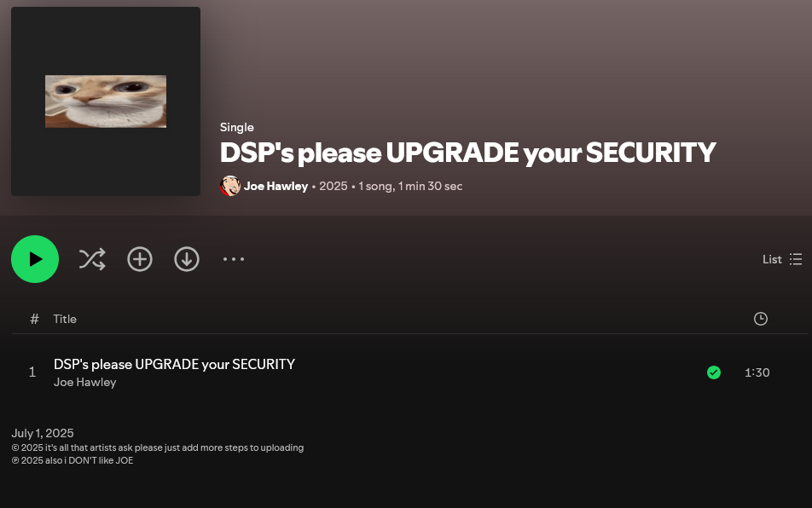This screenshot has width=812, height=508.
Task: Click the July 1, 2025 release date
Action: point(43,433)
